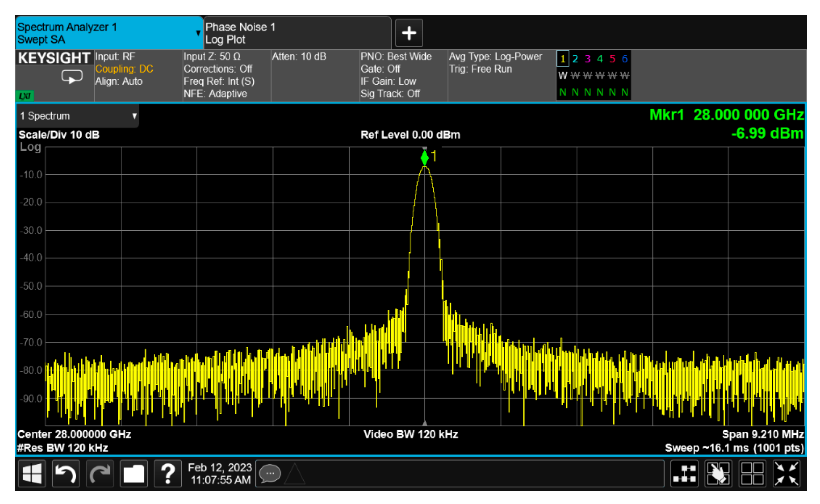Image resolution: width=820 pixels, height=504 pixels.
Task: Select trace 6 in trace indicator
Action: pyautogui.click(x=625, y=59)
